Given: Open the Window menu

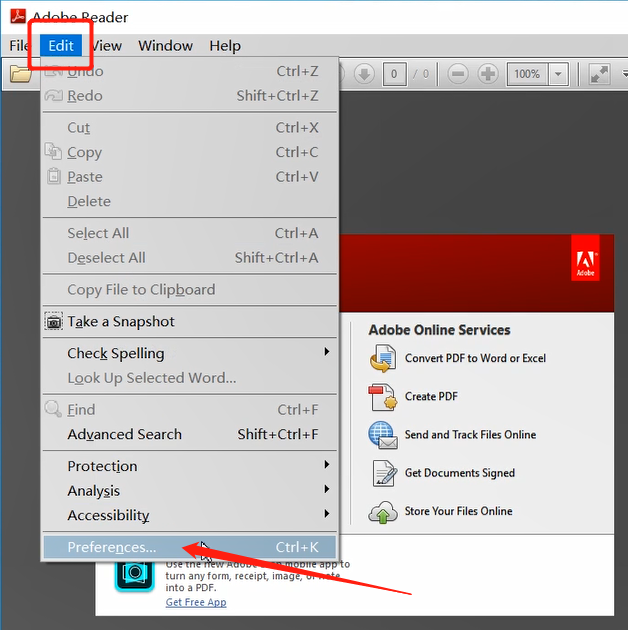Looking at the screenshot, I should click(x=166, y=46).
